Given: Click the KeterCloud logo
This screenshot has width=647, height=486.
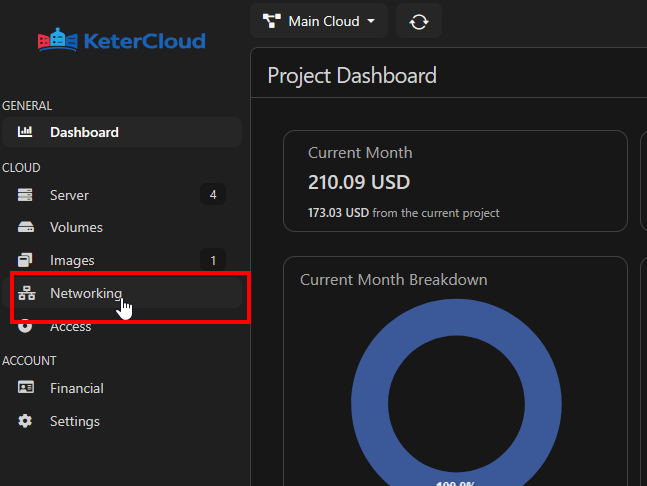Looking at the screenshot, I should pyautogui.click(x=122, y=40).
